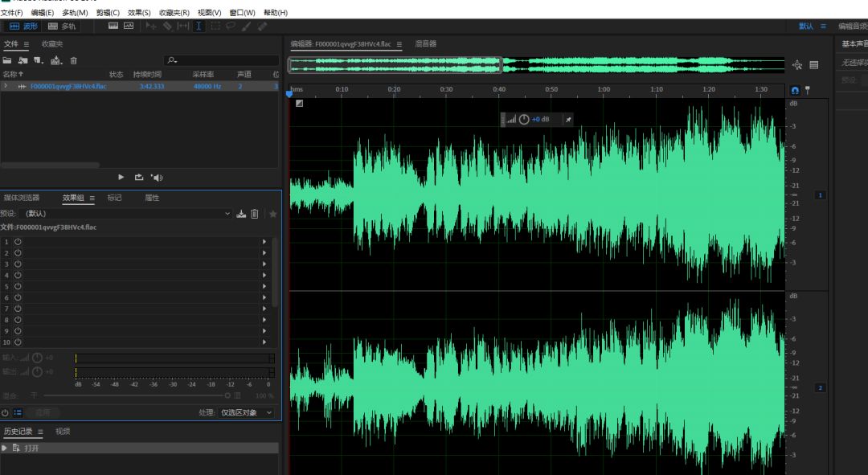Select the 打开 history entry
Viewport: 868px width, 475px height.
(x=139, y=448)
